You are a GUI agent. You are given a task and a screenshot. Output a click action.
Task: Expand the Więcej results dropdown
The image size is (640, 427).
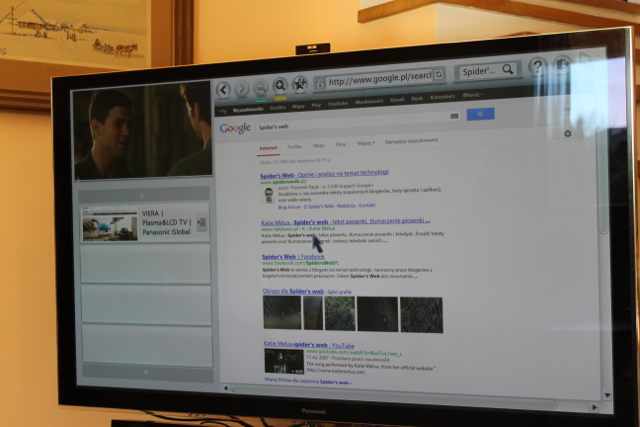coord(366,143)
